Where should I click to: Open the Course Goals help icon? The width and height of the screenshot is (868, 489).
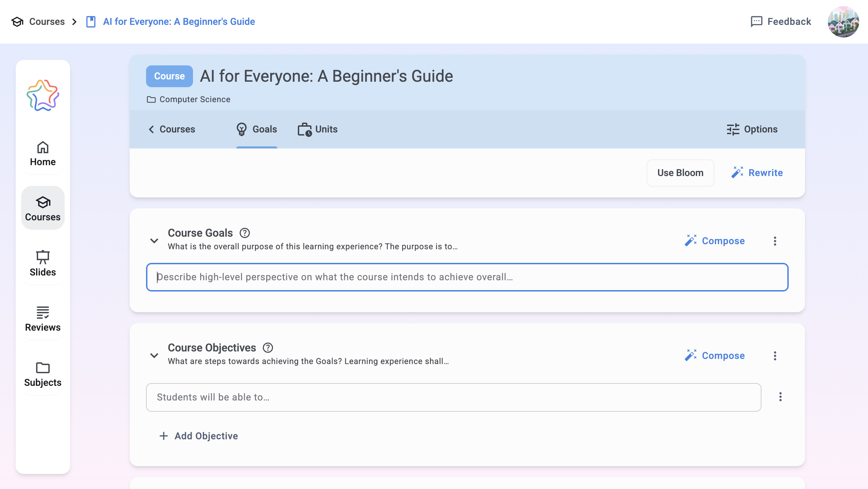(x=245, y=233)
